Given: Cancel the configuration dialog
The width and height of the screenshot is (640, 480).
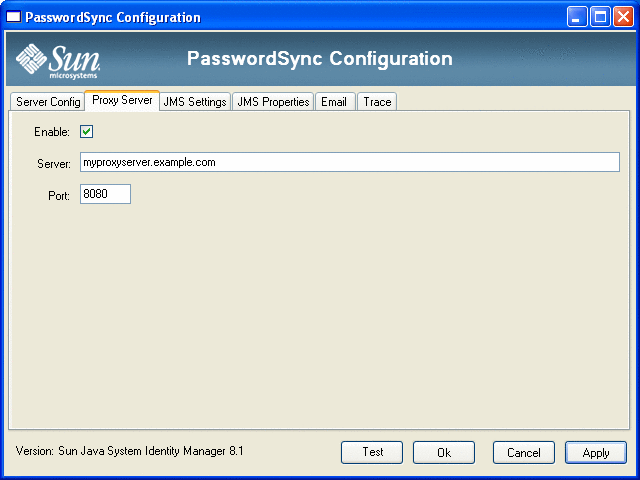Looking at the screenshot, I should (x=524, y=452).
